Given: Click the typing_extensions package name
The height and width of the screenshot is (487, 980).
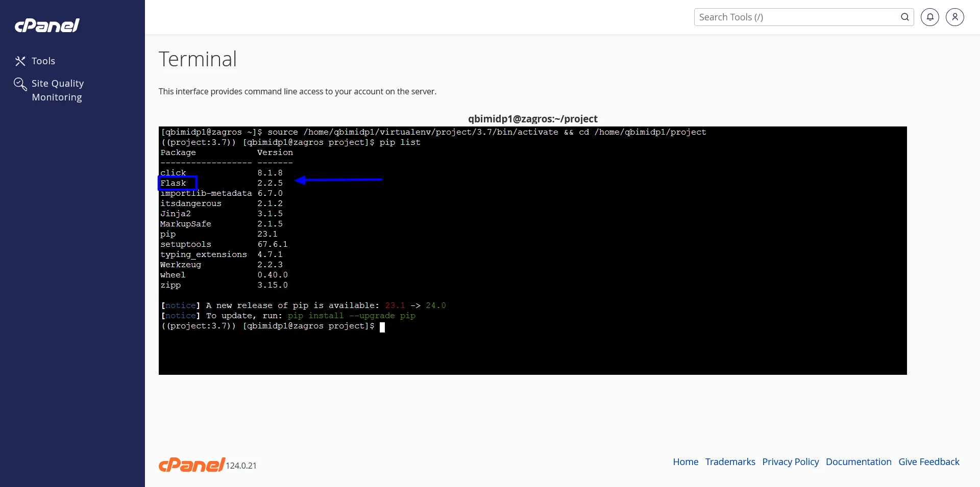Looking at the screenshot, I should (204, 254).
